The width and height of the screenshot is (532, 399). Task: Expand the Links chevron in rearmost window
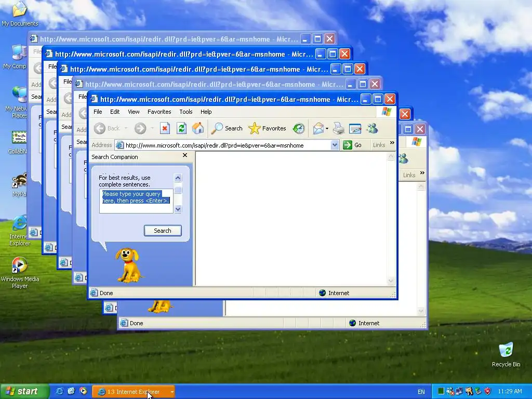point(422,173)
